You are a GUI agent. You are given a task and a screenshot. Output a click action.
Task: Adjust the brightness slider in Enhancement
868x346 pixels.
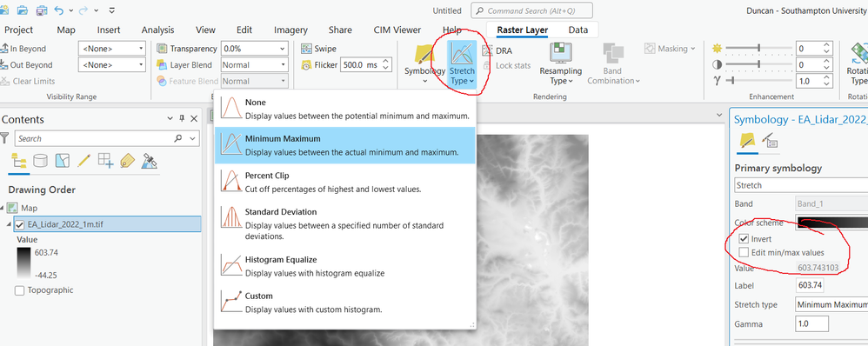tap(758, 48)
